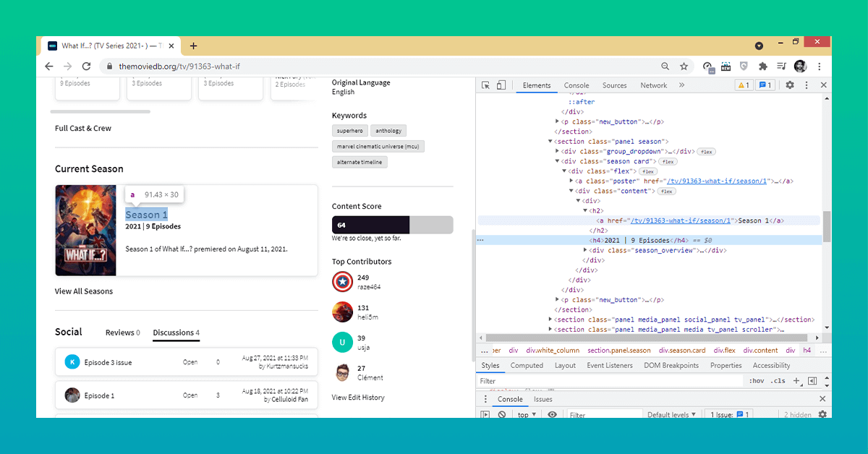Viewport: 868px width, 454px height.
Task: Open the Extensions puzzle piece menu
Action: click(762, 66)
